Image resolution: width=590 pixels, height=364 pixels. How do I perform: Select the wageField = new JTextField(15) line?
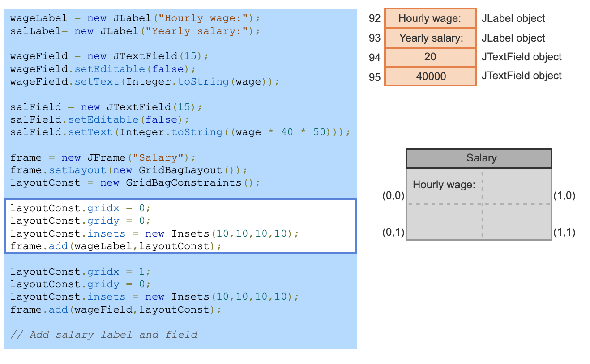pyautogui.click(x=109, y=56)
